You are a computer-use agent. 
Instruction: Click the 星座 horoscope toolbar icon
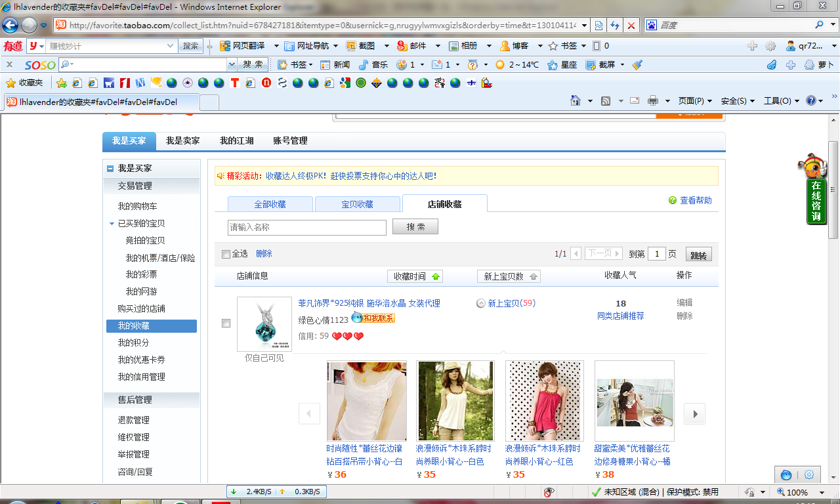tap(562, 65)
